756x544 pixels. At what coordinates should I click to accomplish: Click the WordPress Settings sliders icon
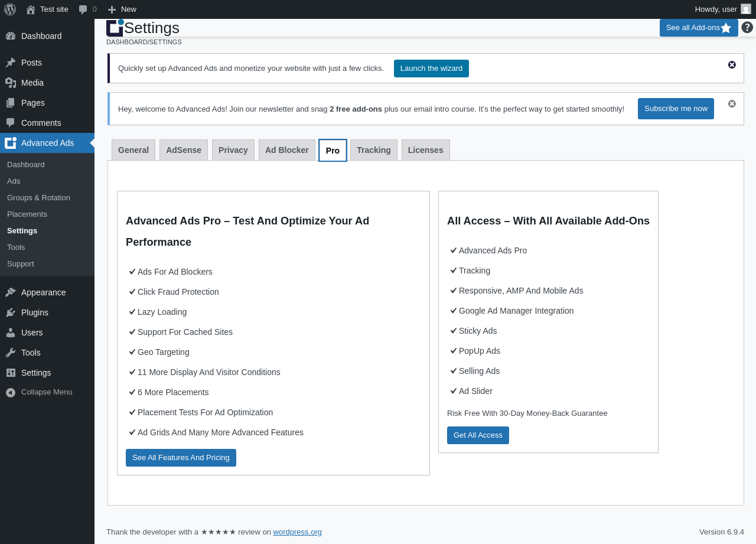(11, 373)
